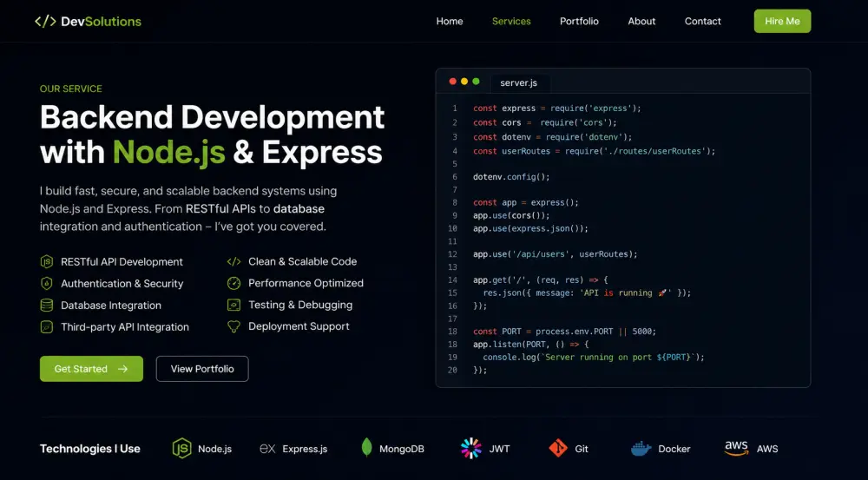Click the Docker whale logo
Image resolution: width=868 pixels, height=480 pixels.
[641, 449]
